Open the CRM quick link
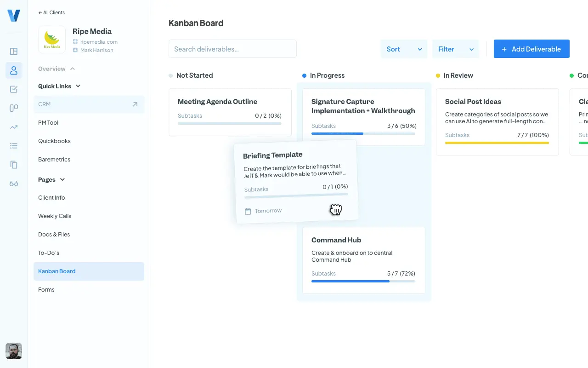 [x=89, y=104]
